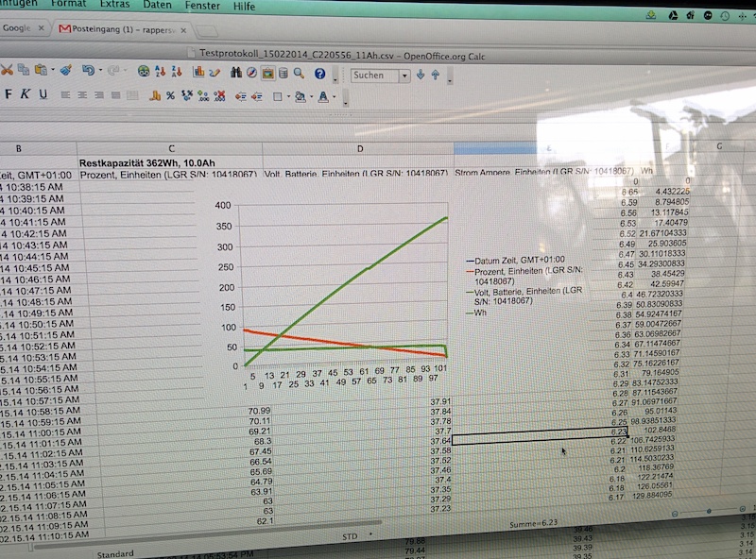Expand the Undo history dropdown arrow
This screenshot has height=559, width=756.
click(101, 72)
